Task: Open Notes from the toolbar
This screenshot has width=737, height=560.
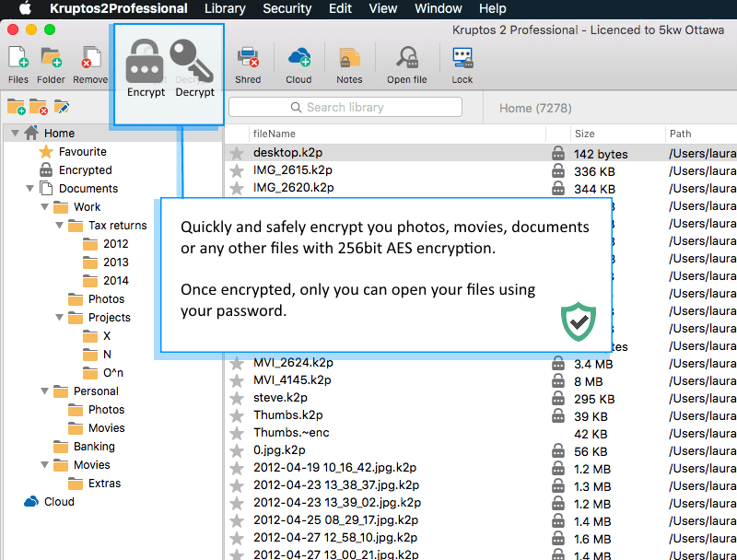Action: pyautogui.click(x=349, y=60)
